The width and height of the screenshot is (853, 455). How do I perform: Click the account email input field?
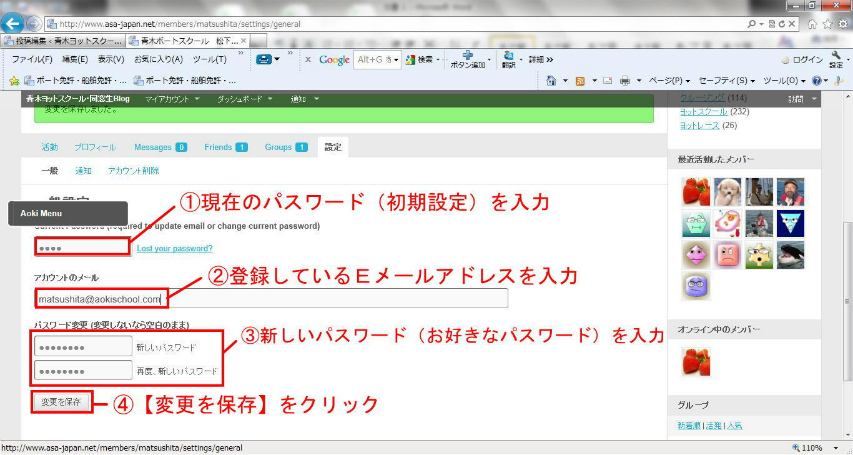(271, 298)
